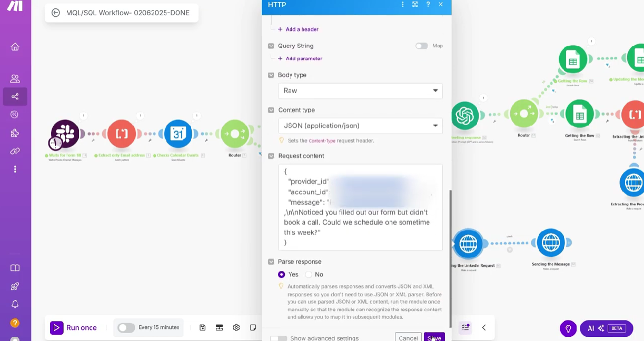Select the Slack 'Waits for form fill' module
This screenshot has width=644, height=341.
pyautogui.click(x=65, y=134)
